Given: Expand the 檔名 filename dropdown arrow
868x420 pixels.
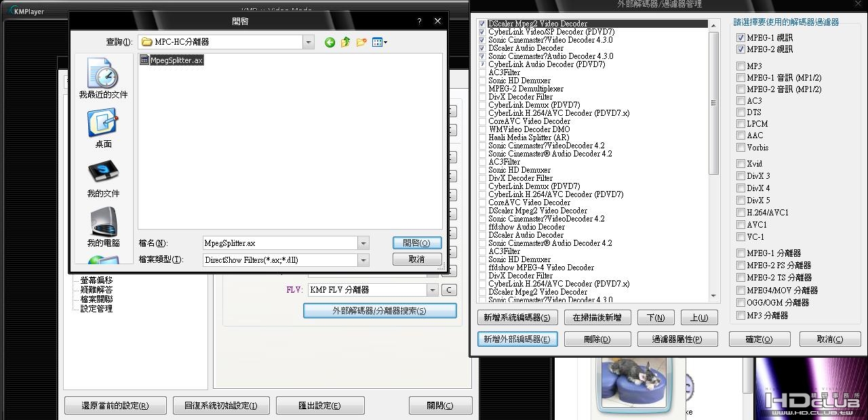Looking at the screenshot, I should pyautogui.click(x=363, y=243).
